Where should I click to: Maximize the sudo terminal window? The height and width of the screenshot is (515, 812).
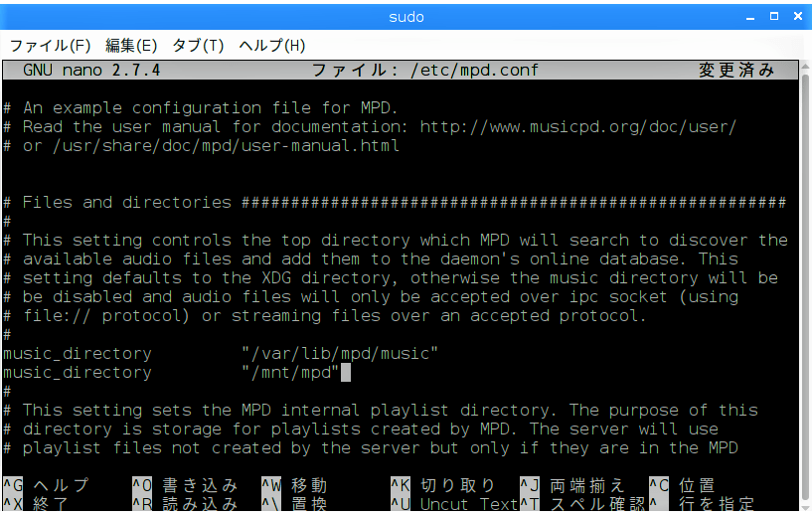774,17
